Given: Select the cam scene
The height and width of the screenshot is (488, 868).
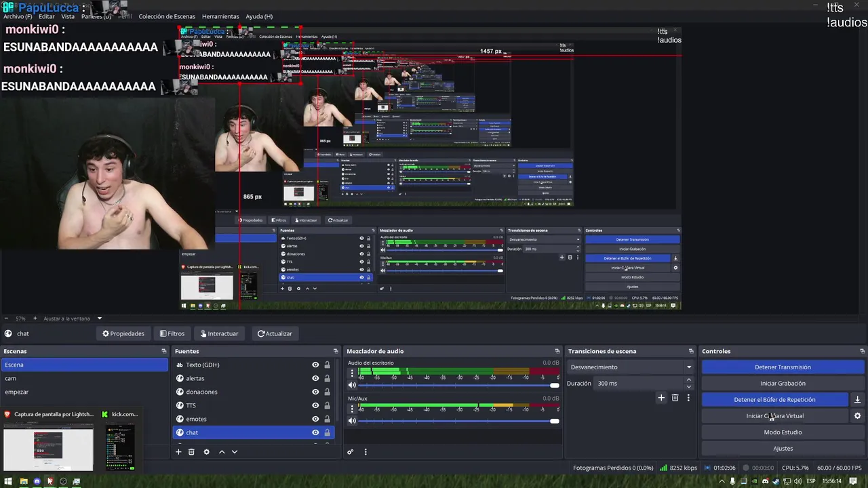Looking at the screenshot, I should 84,378.
